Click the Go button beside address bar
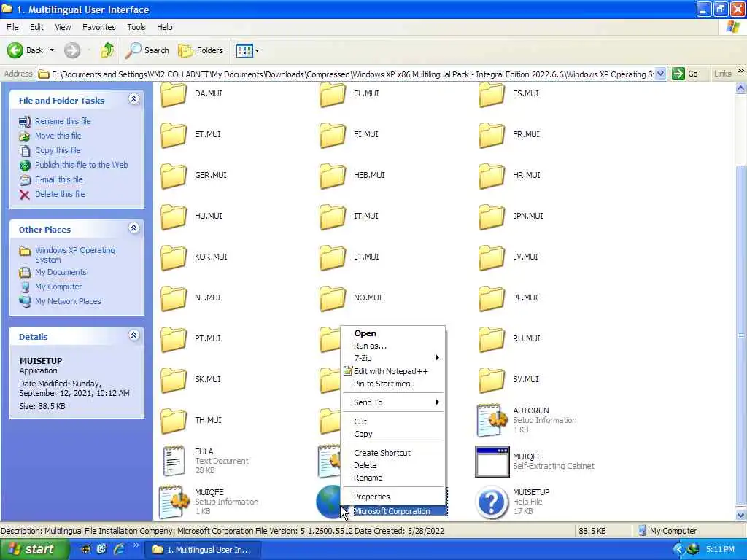This screenshot has height=560, width=747. click(x=685, y=74)
